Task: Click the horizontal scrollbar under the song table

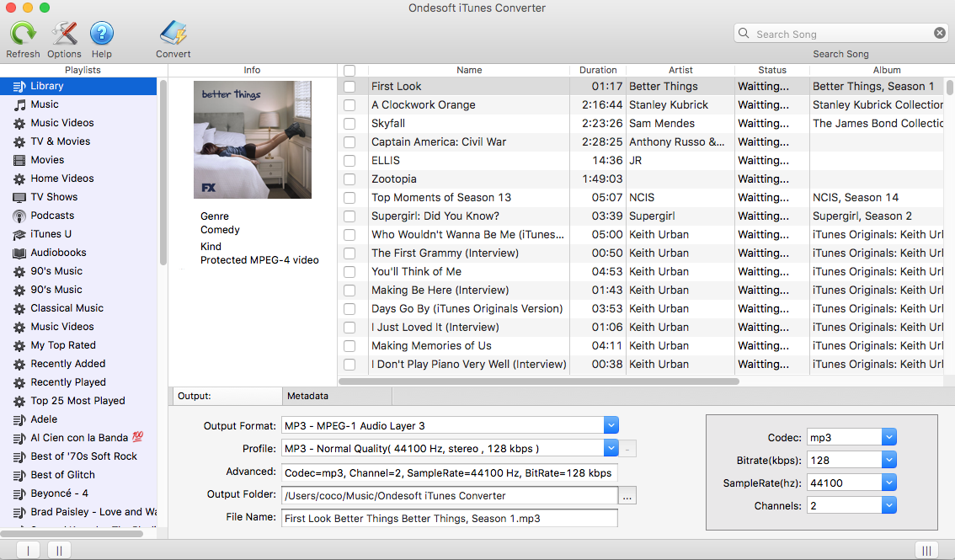Action: coord(539,381)
